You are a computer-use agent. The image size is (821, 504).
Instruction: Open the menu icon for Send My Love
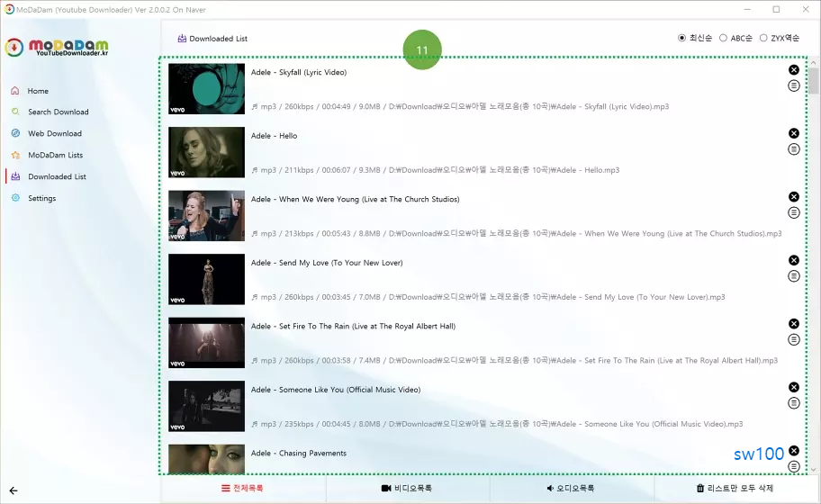(x=794, y=275)
